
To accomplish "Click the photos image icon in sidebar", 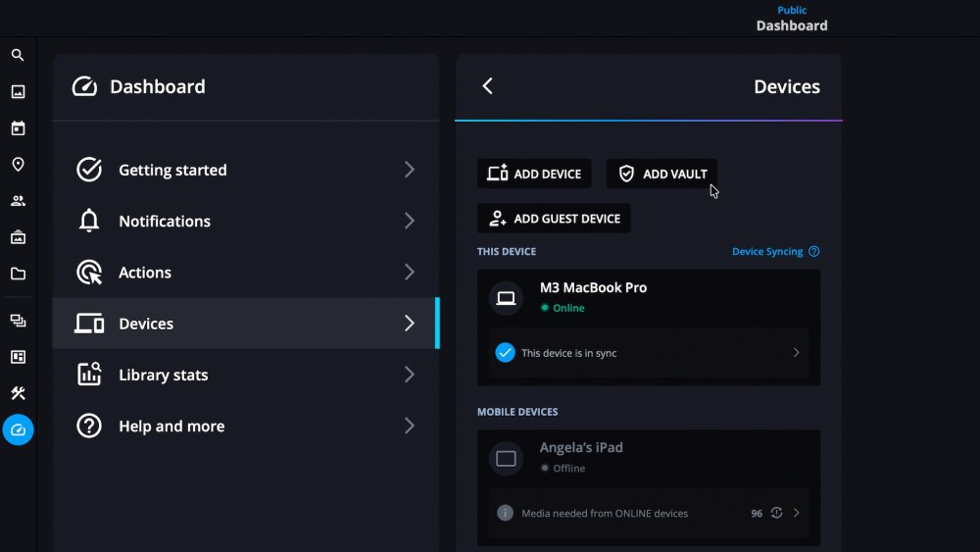I will (18, 92).
